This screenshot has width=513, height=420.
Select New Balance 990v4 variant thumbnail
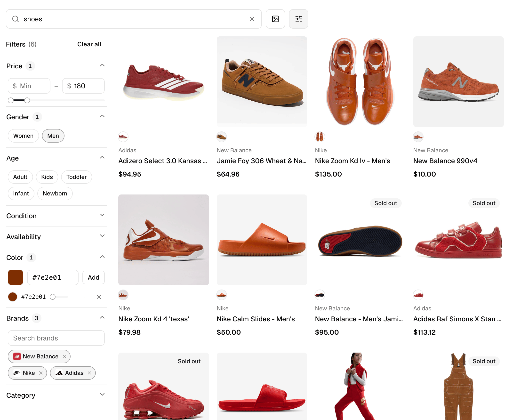click(x=418, y=137)
